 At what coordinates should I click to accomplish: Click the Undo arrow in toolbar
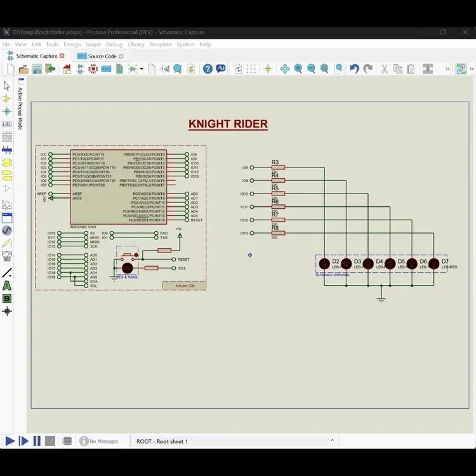pos(354,69)
